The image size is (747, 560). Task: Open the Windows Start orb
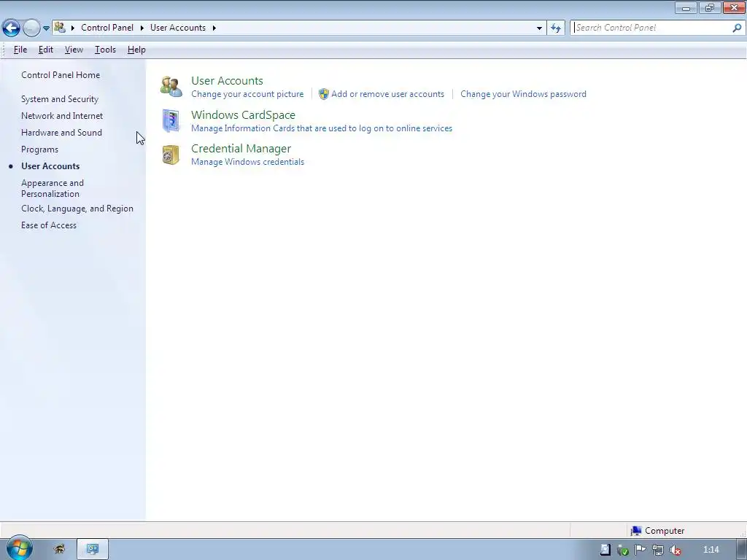[20, 548]
